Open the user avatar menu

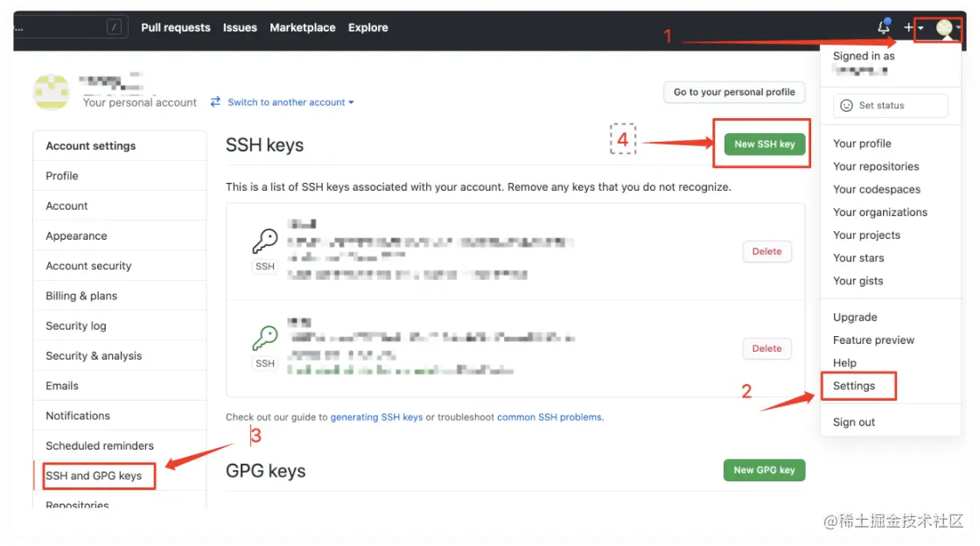click(x=947, y=28)
